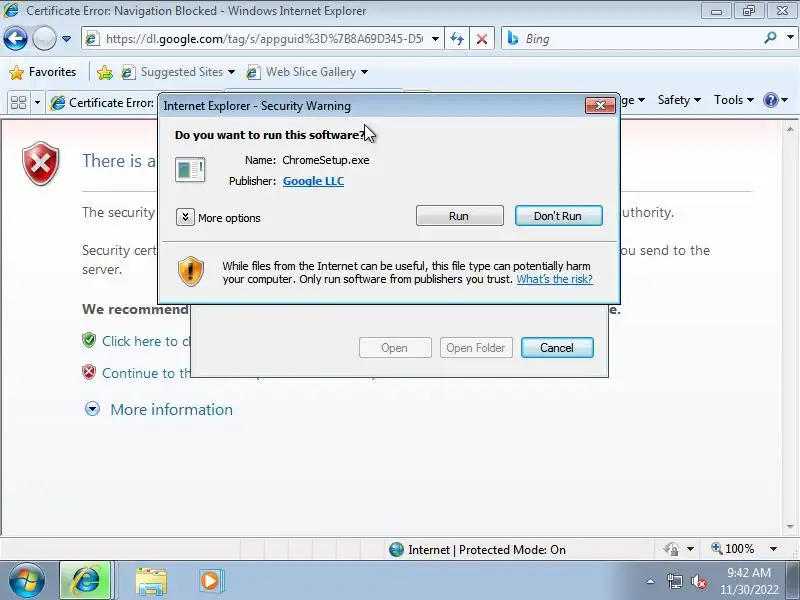
Task: Expand More options chevron in security dialog
Action: [x=185, y=217]
